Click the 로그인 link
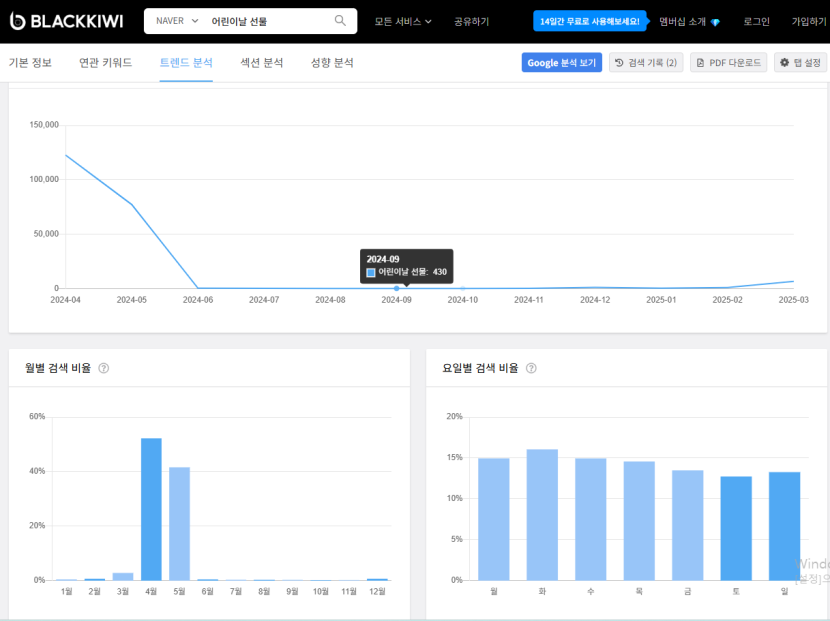This screenshot has width=830, height=621. click(x=756, y=22)
